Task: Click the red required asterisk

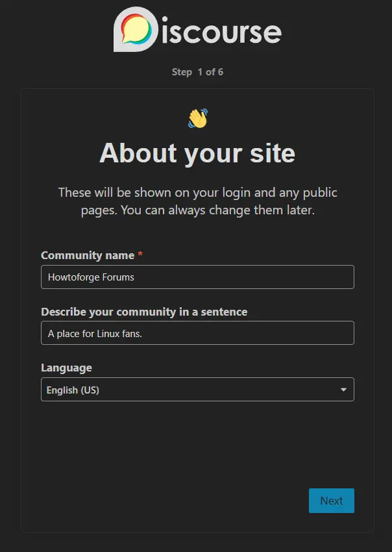Action: click(x=140, y=255)
